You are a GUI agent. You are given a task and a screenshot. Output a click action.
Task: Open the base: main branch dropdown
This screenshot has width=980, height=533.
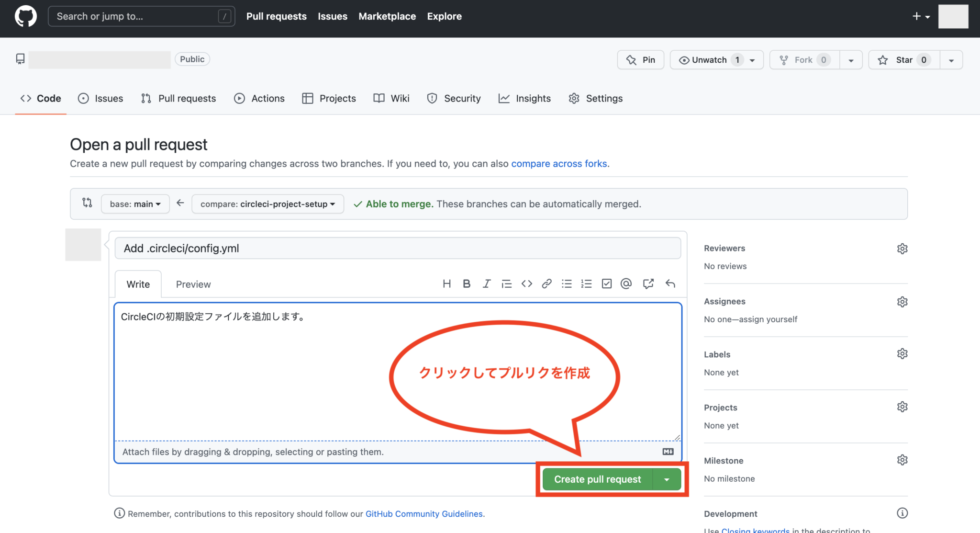[135, 204]
